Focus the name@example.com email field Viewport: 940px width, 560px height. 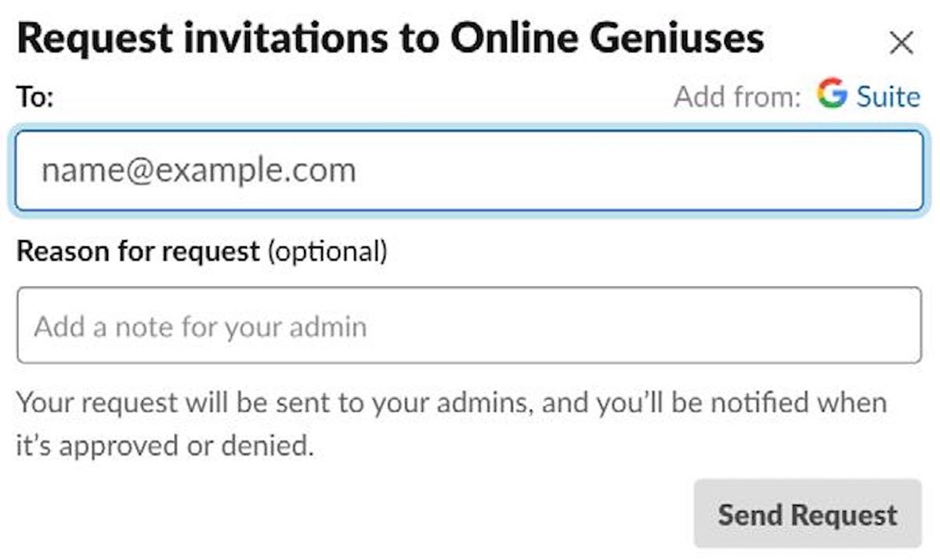tap(468, 171)
